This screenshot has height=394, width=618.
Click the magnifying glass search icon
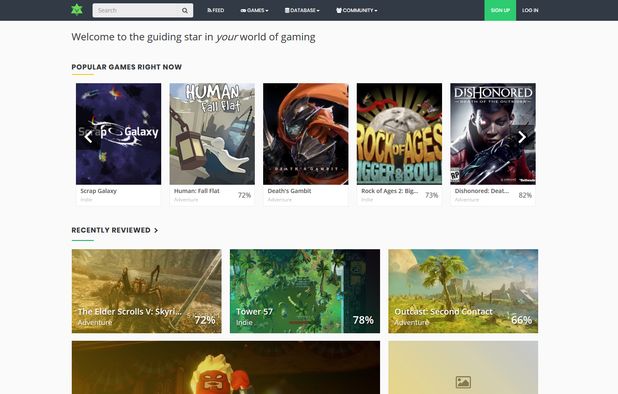pyautogui.click(x=185, y=11)
